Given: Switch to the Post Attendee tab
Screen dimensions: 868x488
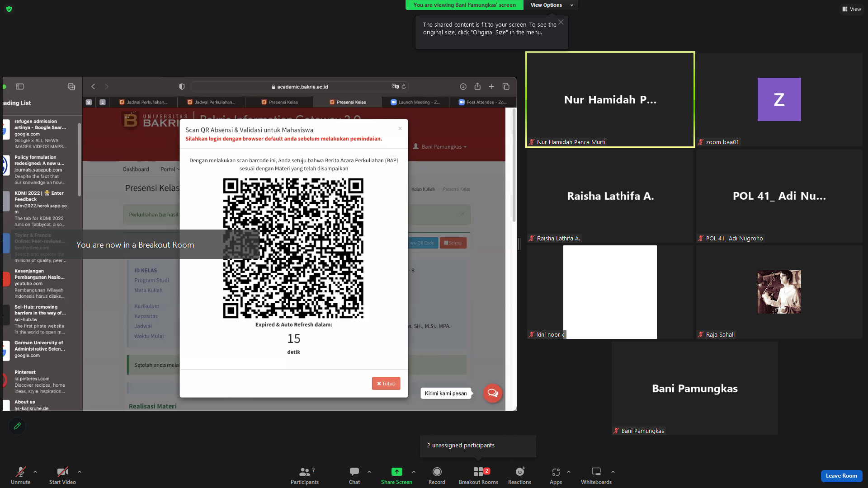Looking at the screenshot, I should coord(483,102).
